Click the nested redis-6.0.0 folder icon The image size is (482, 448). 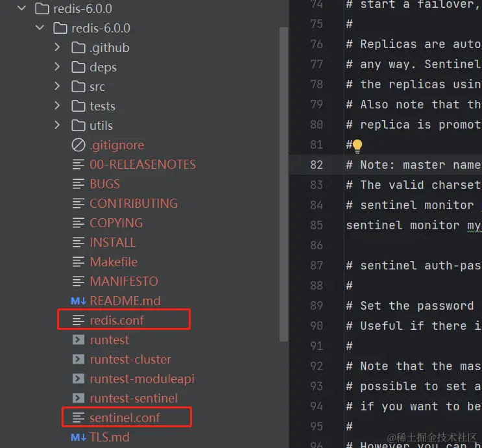pos(60,28)
